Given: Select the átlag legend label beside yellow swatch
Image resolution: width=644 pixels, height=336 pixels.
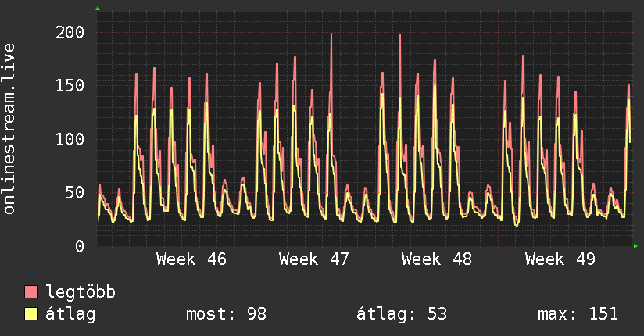Looking at the screenshot, I should point(70,314).
